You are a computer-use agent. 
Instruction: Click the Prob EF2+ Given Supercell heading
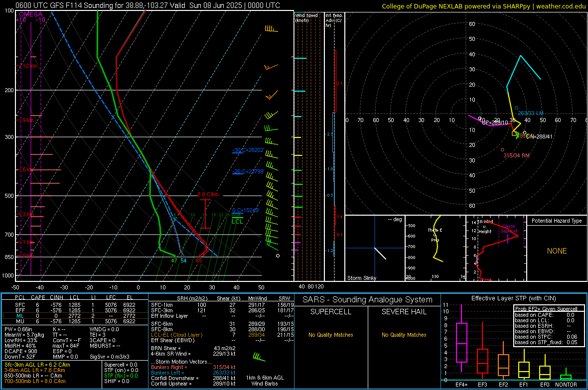tap(546, 309)
